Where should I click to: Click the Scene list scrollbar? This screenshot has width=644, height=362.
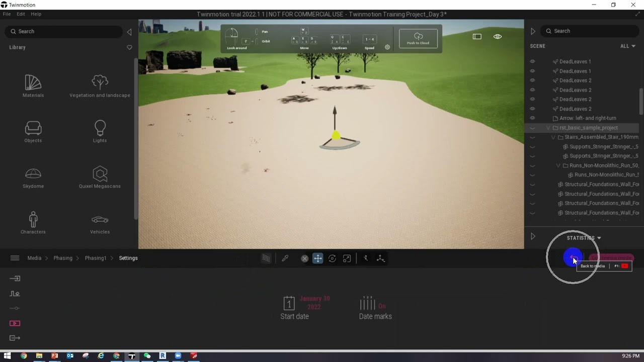(x=641, y=101)
